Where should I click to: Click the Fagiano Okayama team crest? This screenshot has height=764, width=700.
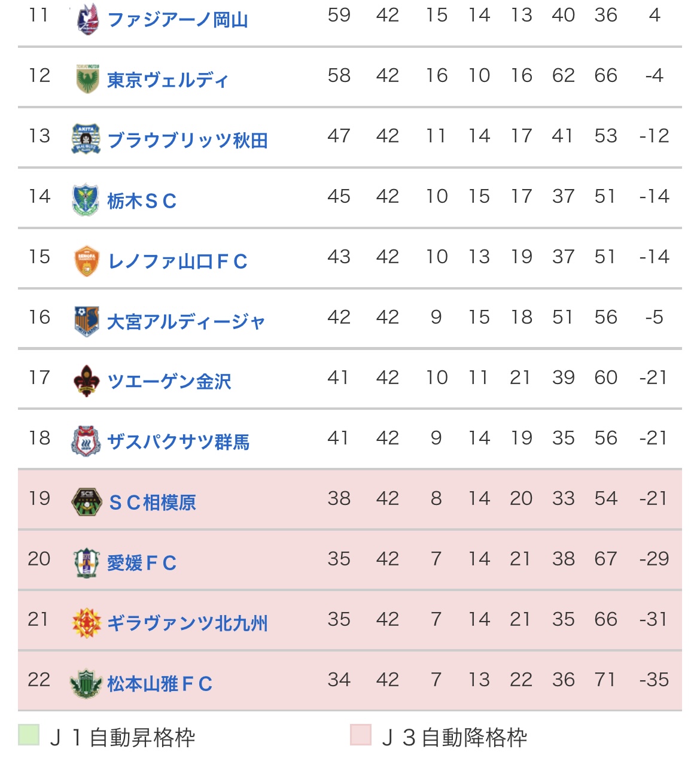[87, 19]
